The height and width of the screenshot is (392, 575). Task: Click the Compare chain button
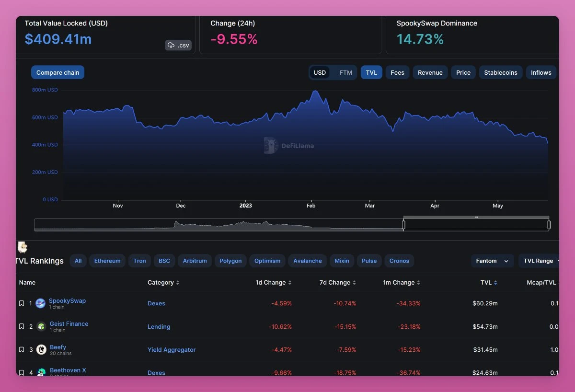tap(57, 73)
